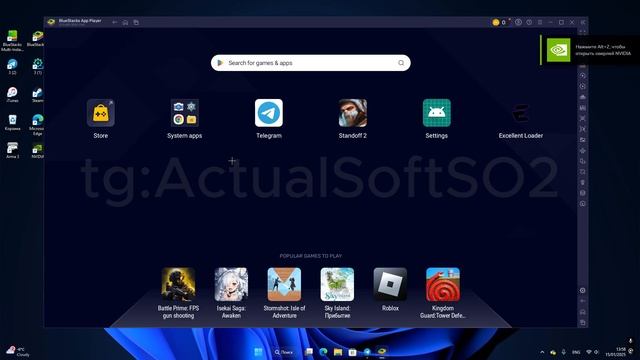Open the hamburger menu in BlueStacks title bar
This screenshot has height=360, width=640.
coord(540,22)
